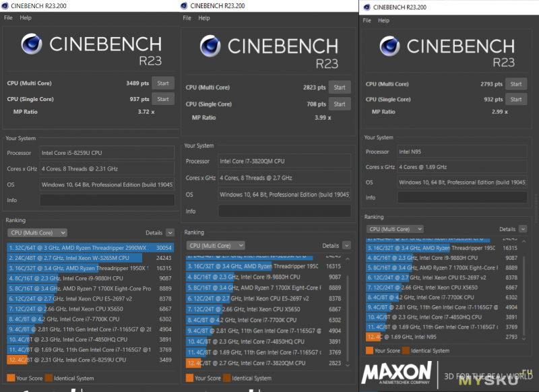
Task: Select row 8 i7-7700K in left window
Action: 90,319
